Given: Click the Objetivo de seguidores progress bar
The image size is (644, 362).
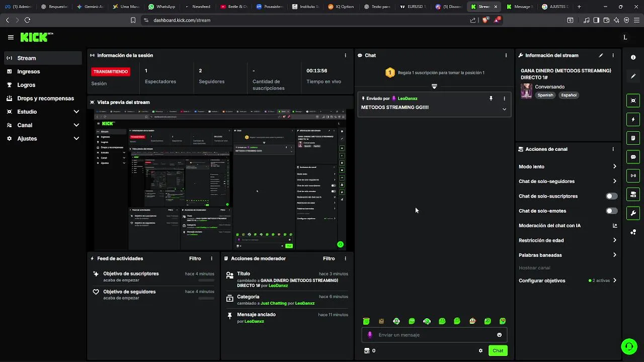Looking at the screenshot, I should pyautogui.click(x=206, y=299).
